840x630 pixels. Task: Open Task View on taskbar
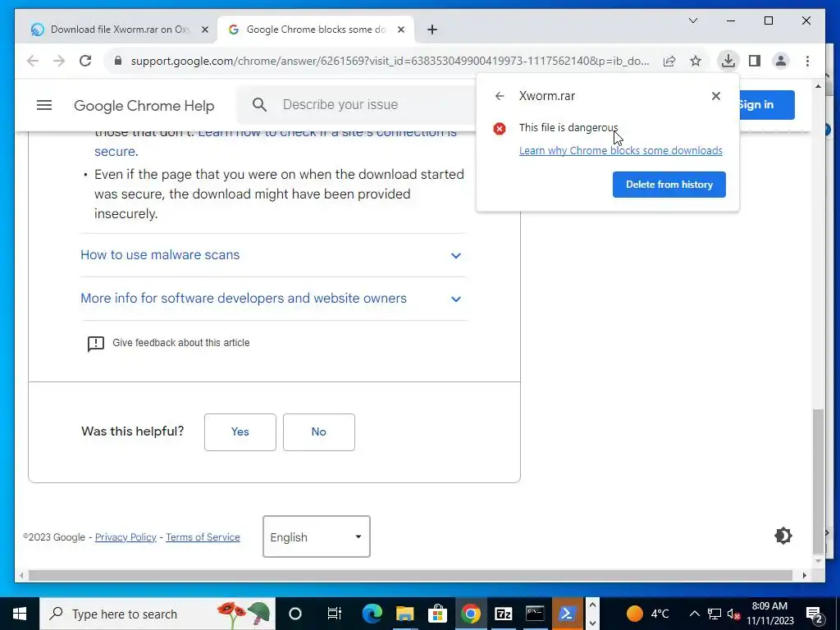pyautogui.click(x=335, y=614)
